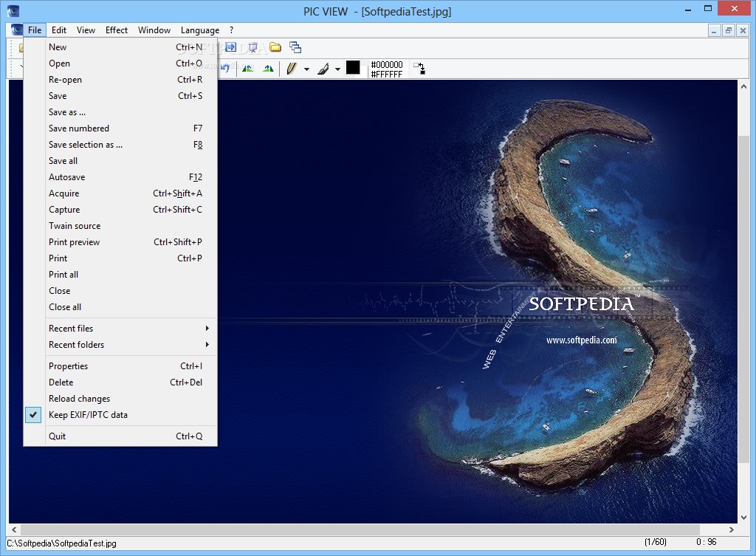Screen dimensions: 756x556
Task: Open brush tool options dropdown arrow
Action: [337, 69]
